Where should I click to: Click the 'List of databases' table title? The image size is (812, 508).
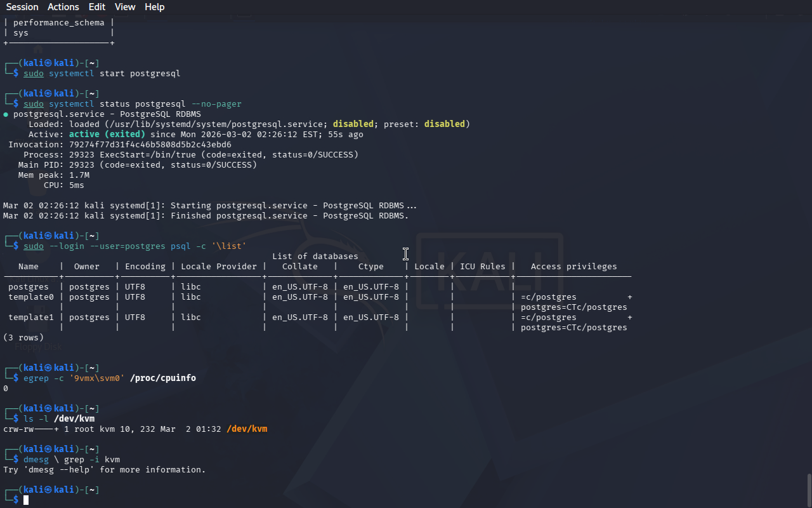pos(315,257)
